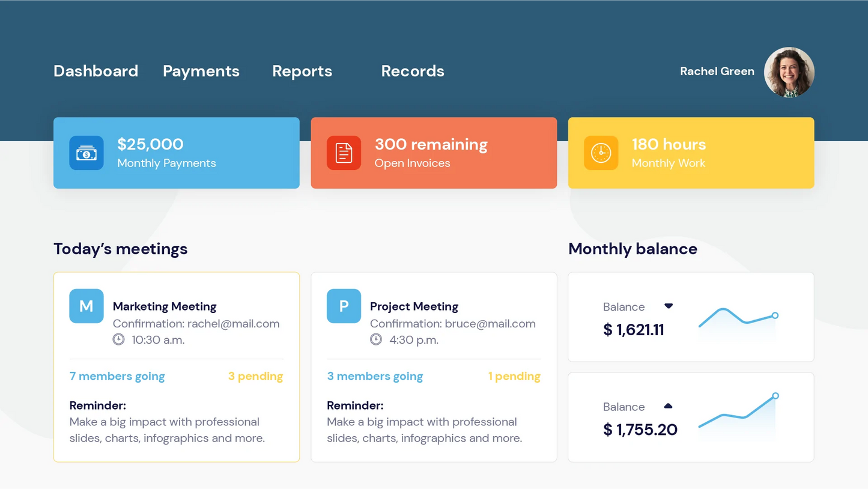Image resolution: width=868 pixels, height=489 pixels.
Task: View the 7 members going link
Action: [x=117, y=377]
